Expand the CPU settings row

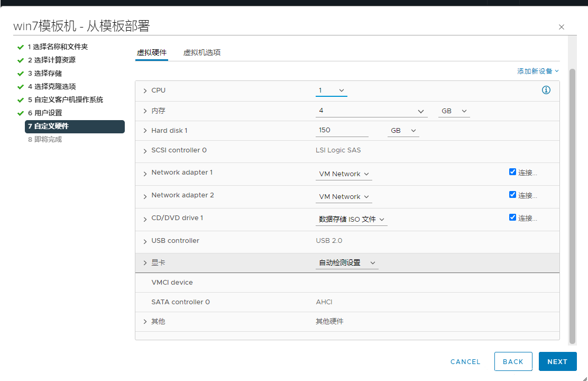(145, 91)
